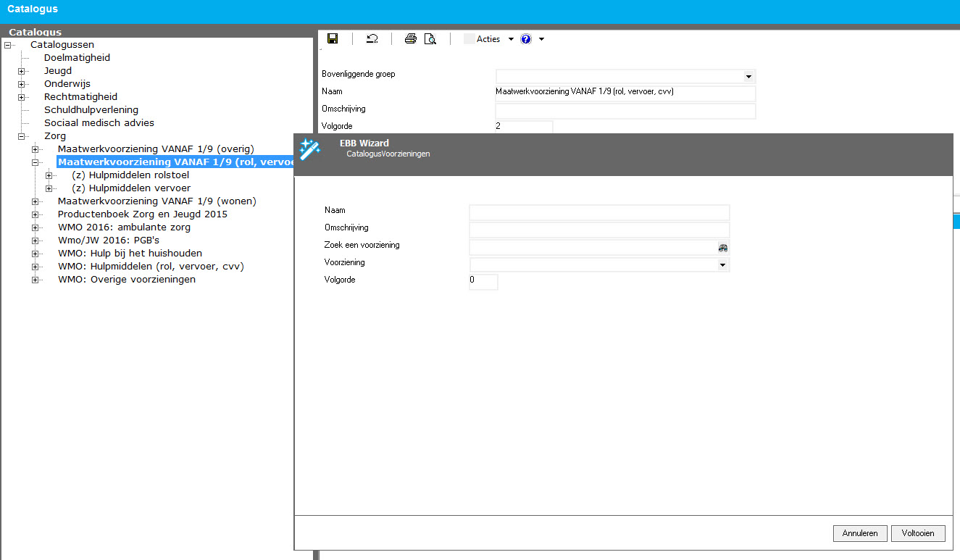The height and width of the screenshot is (560, 960).
Task: Click the EBB Wizard magic wand icon
Action: point(310,149)
